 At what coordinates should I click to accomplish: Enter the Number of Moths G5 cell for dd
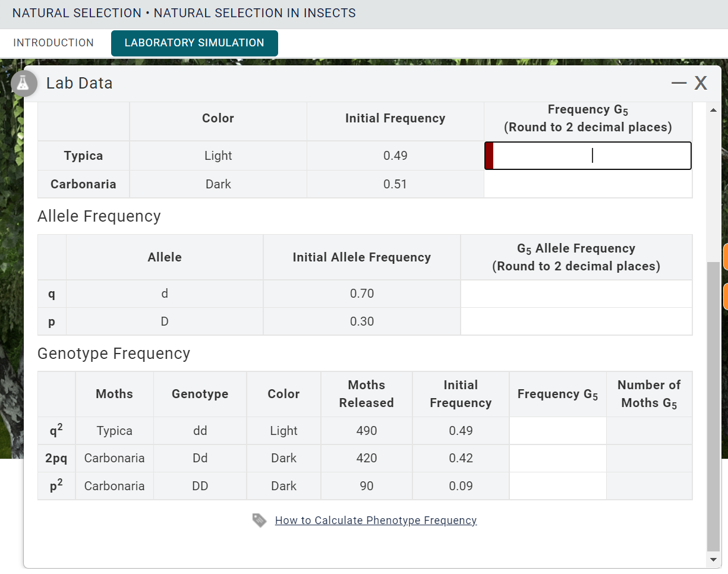(x=649, y=431)
